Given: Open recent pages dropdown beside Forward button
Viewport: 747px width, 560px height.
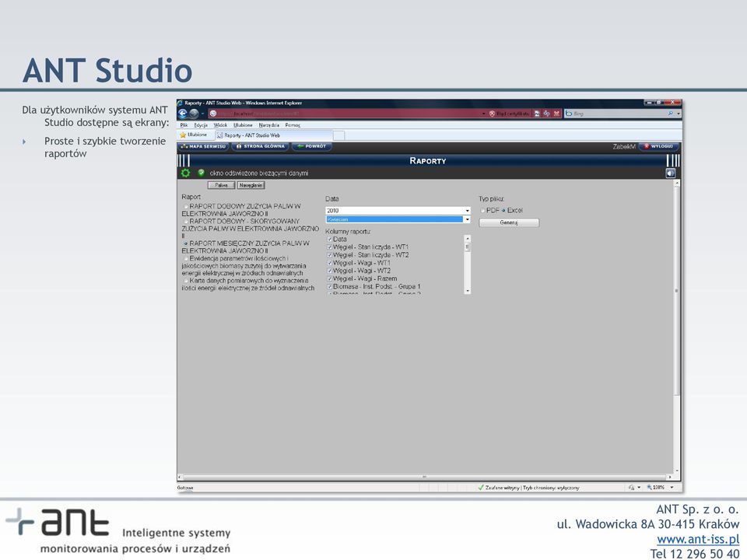Looking at the screenshot, I should (x=202, y=114).
